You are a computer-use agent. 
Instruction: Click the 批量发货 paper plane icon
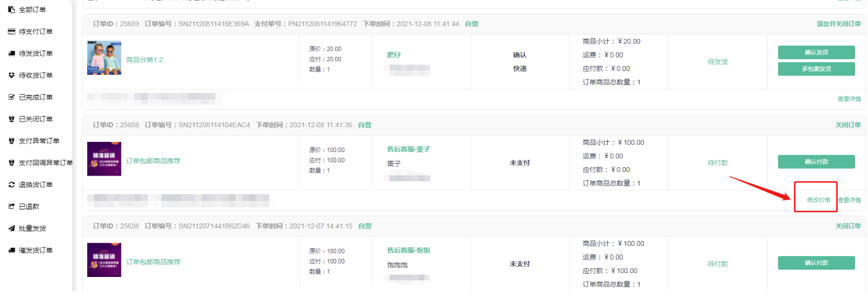11,229
